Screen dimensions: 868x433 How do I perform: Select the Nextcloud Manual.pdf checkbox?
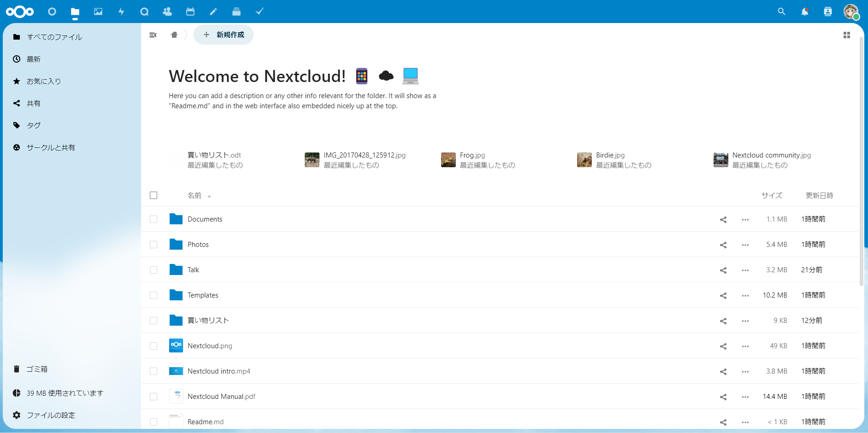pos(154,397)
